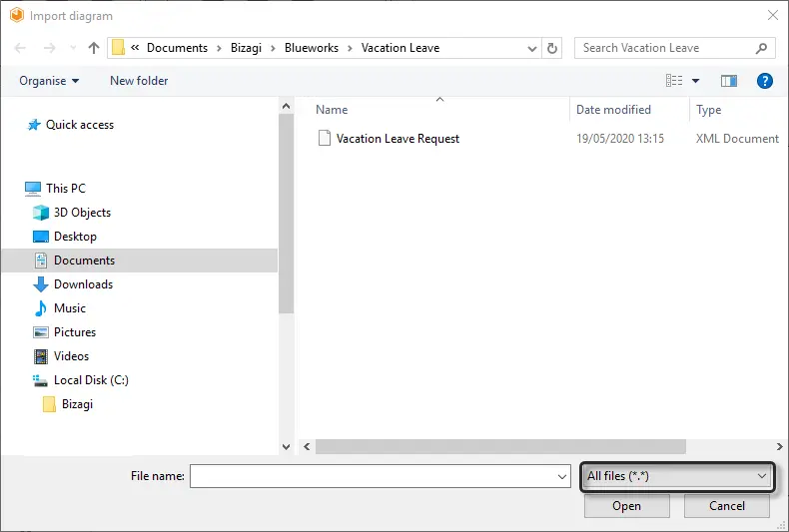The height and width of the screenshot is (532, 789).
Task: Click the date 19/05/2020 13:15 cell
Action: click(620, 139)
